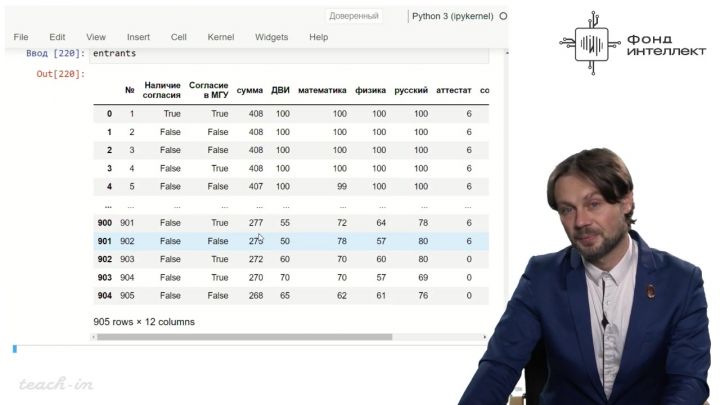720x405 pixels.
Task: Click scrollbar left arrow under table
Action: [95, 337]
